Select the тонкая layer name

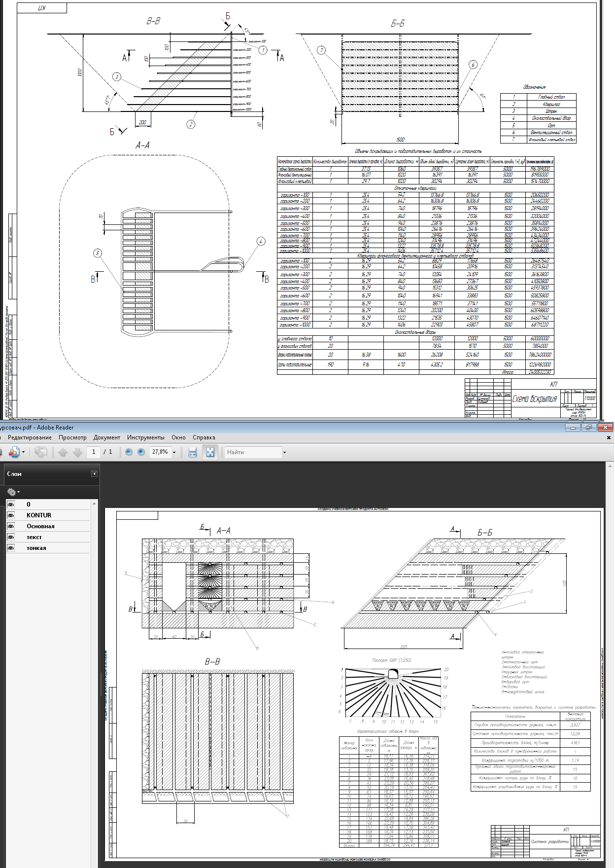coord(36,548)
